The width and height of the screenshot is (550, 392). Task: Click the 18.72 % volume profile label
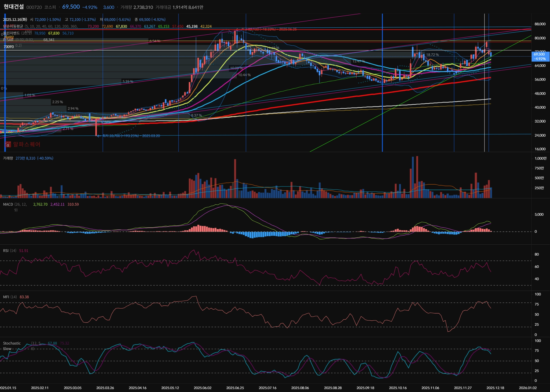pos(432,55)
